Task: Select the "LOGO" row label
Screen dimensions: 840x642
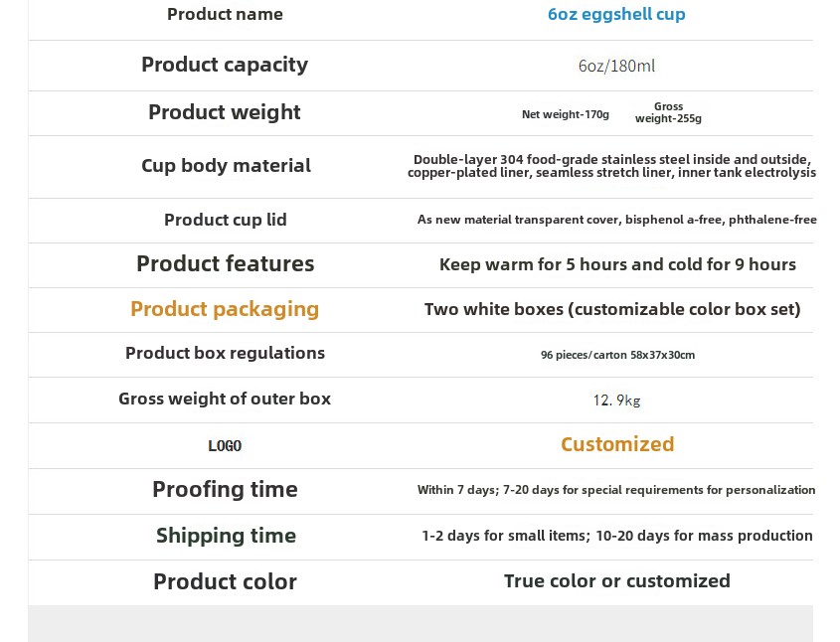Action: click(225, 446)
